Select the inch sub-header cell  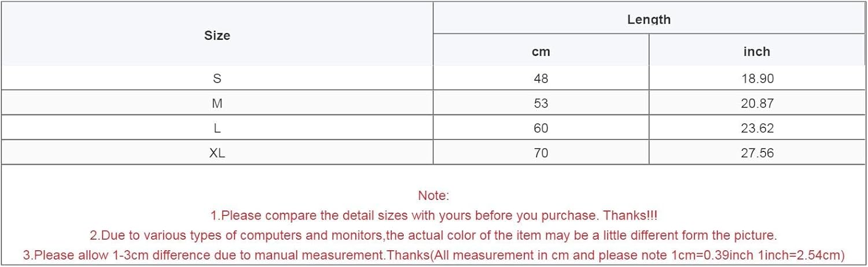coord(757,51)
